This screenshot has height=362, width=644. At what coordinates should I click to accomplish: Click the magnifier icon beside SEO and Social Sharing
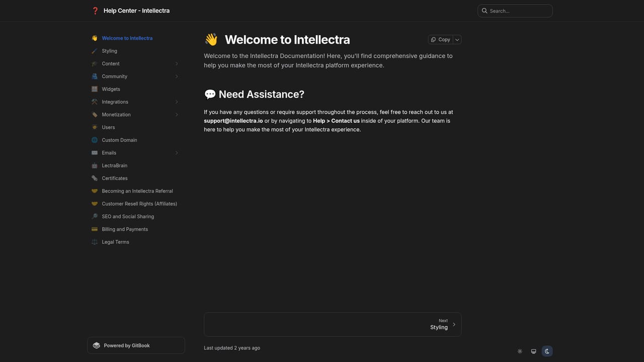pos(95,217)
